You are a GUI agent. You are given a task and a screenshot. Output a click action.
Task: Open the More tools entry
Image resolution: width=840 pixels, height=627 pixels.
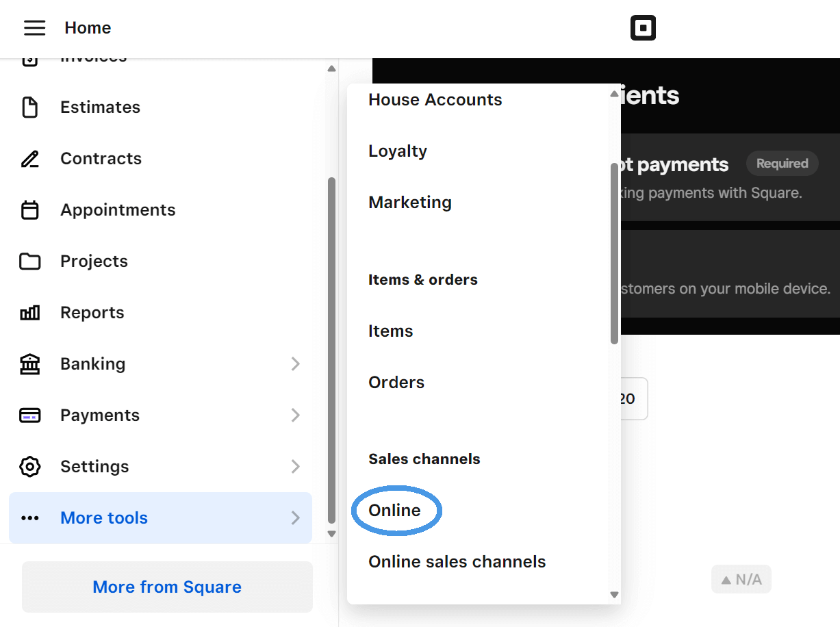(103, 517)
